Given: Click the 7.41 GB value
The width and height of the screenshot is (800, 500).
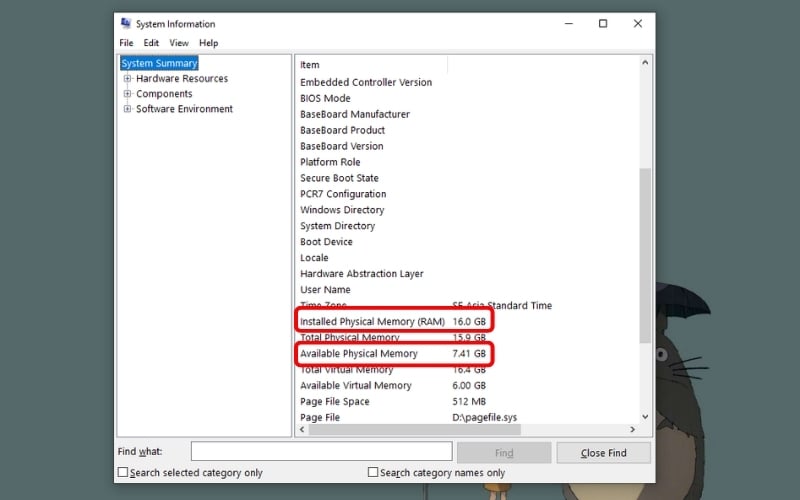Looking at the screenshot, I should point(469,353).
